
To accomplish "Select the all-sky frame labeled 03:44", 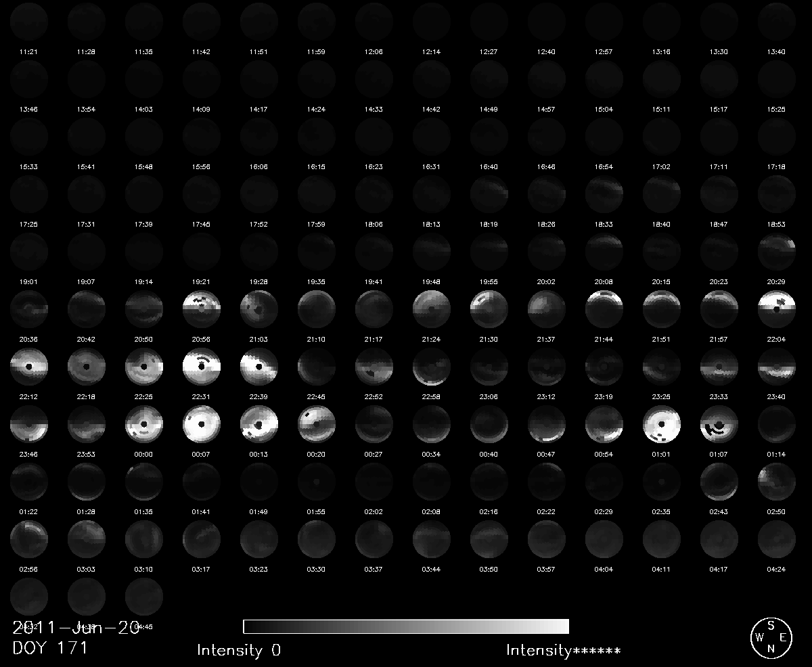I will pyautogui.click(x=432, y=538).
